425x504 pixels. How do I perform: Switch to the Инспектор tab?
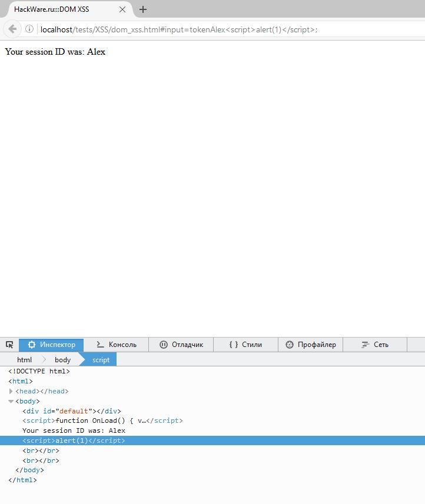(51, 345)
